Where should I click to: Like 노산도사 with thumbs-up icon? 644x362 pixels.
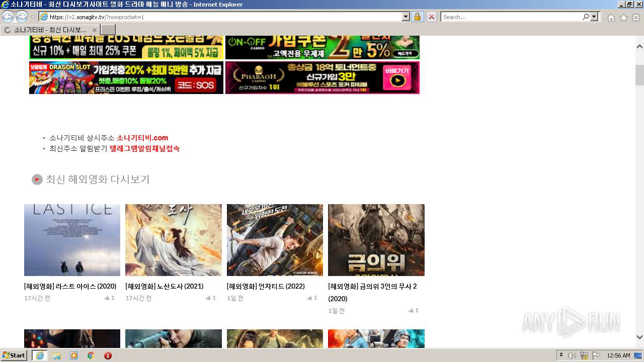pos(208,298)
